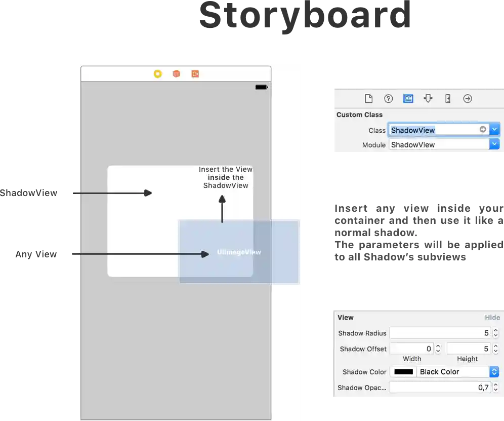Open the Quick Help inspector
The width and height of the screenshot is (504, 421).
[x=388, y=98]
